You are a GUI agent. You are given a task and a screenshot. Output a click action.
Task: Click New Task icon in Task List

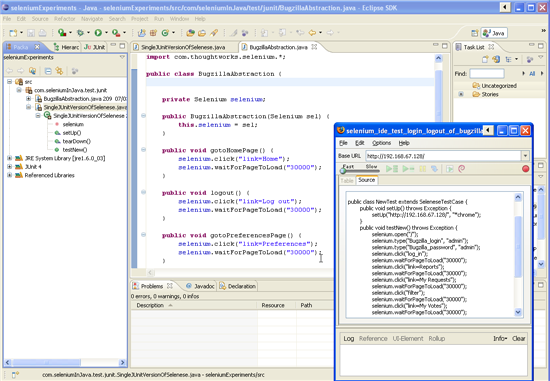coord(485,59)
